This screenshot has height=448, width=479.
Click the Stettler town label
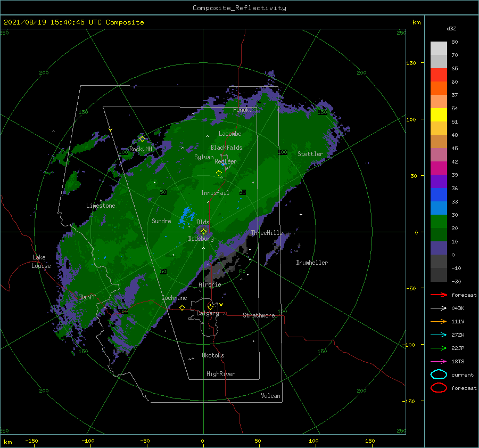pyautogui.click(x=310, y=154)
